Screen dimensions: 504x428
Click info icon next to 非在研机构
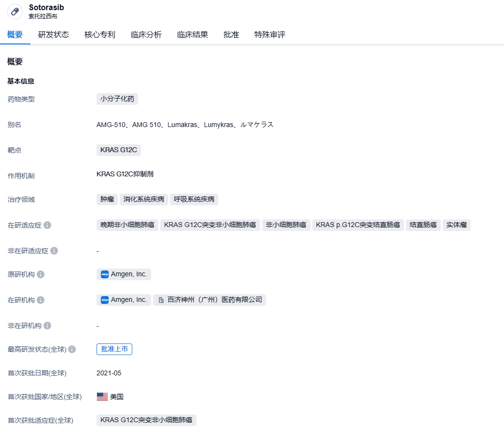click(47, 326)
